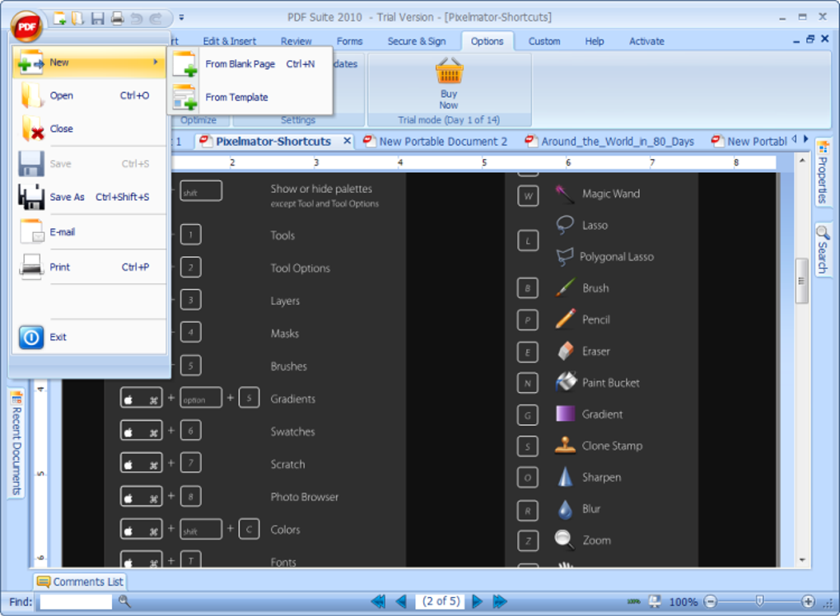
Task: Click the vertical scrollbar up arrow
Action: [802, 160]
